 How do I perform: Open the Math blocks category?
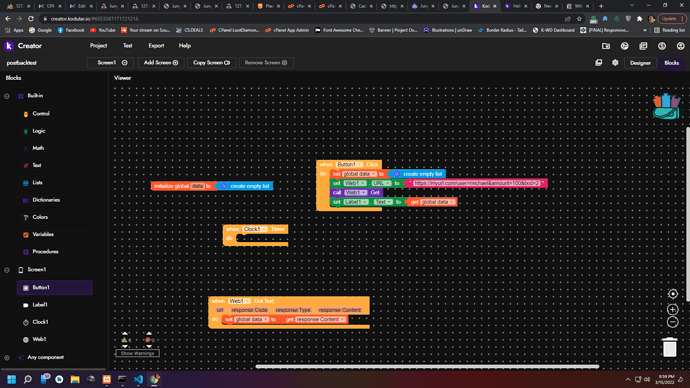(38, 148)
